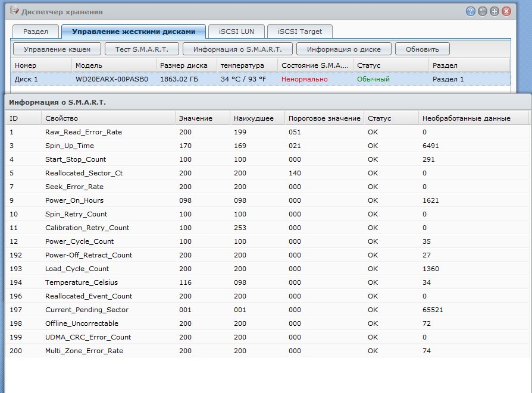Viewport: 532px width, 393px height.
Task: Click the температура column header
Action: (246, 65)
